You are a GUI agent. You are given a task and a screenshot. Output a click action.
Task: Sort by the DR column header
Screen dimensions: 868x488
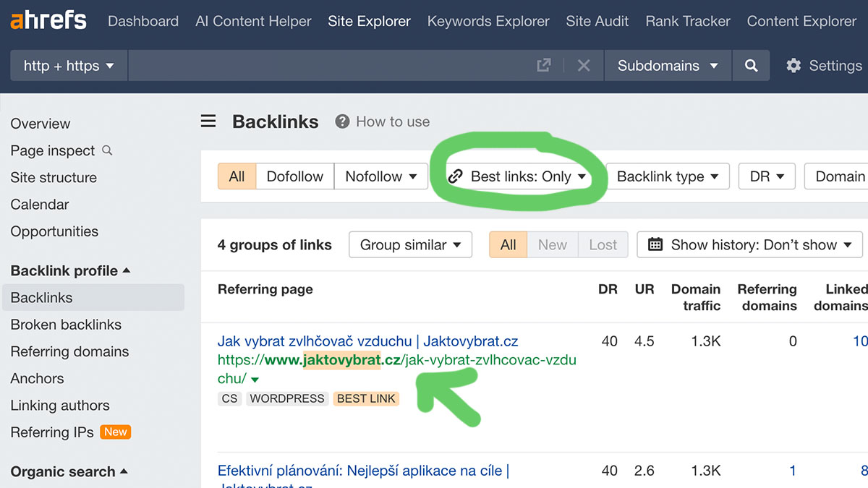coord(608,289)
